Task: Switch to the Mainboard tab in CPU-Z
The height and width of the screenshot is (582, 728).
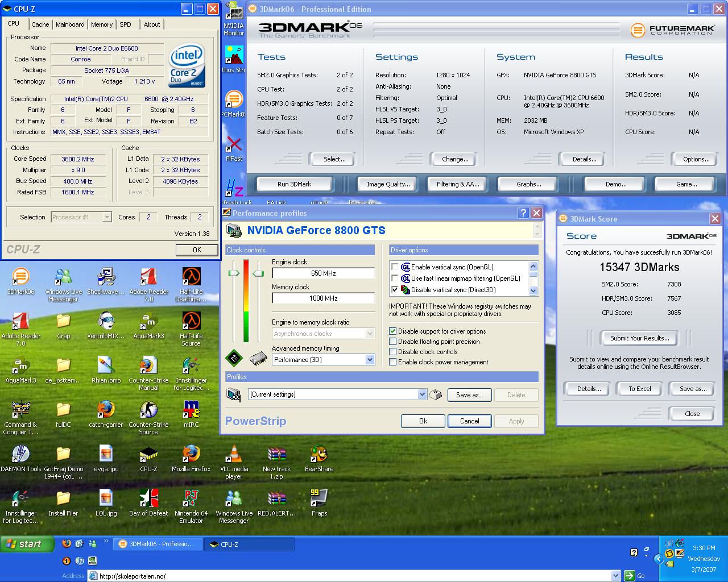Action: pyautogui.click(x=70, y=24)
